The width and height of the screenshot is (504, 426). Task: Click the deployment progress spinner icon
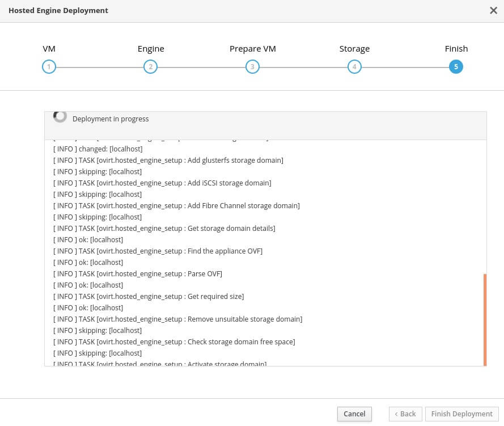[60, 116]
